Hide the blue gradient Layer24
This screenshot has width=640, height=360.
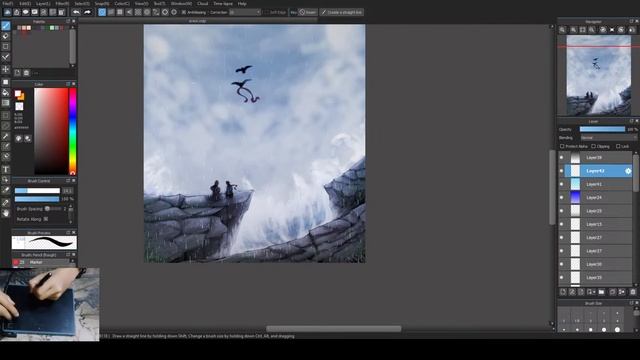click(x=562, y=198)
